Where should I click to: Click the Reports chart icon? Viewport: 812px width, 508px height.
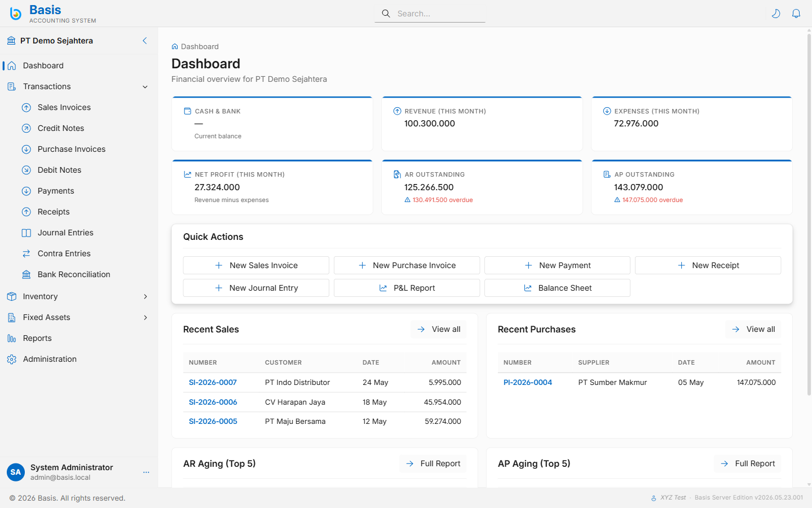[12, 338]
